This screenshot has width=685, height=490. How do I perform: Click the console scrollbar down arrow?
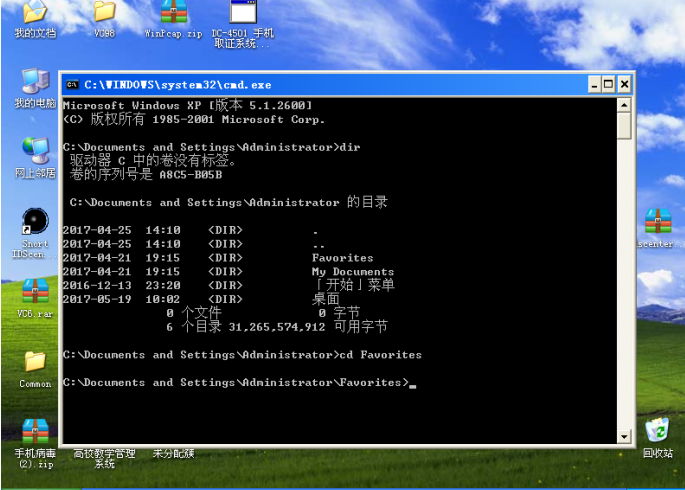point(624,435)
